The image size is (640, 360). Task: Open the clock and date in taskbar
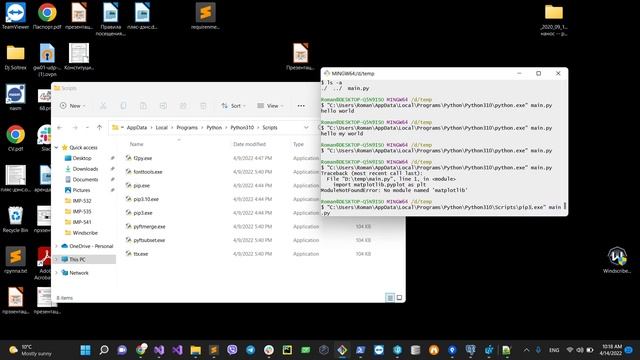point(611,350)
